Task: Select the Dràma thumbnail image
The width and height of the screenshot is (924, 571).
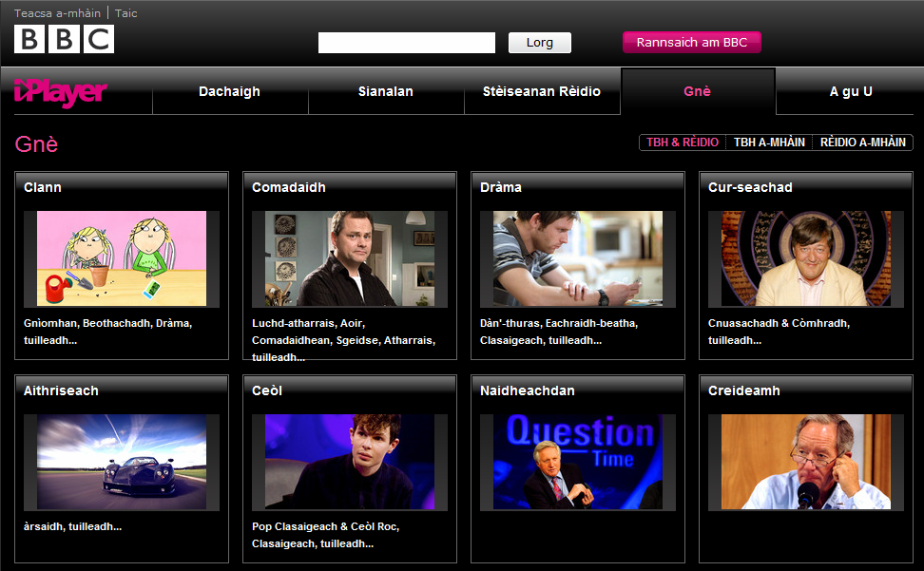Action: coord(578,258)
